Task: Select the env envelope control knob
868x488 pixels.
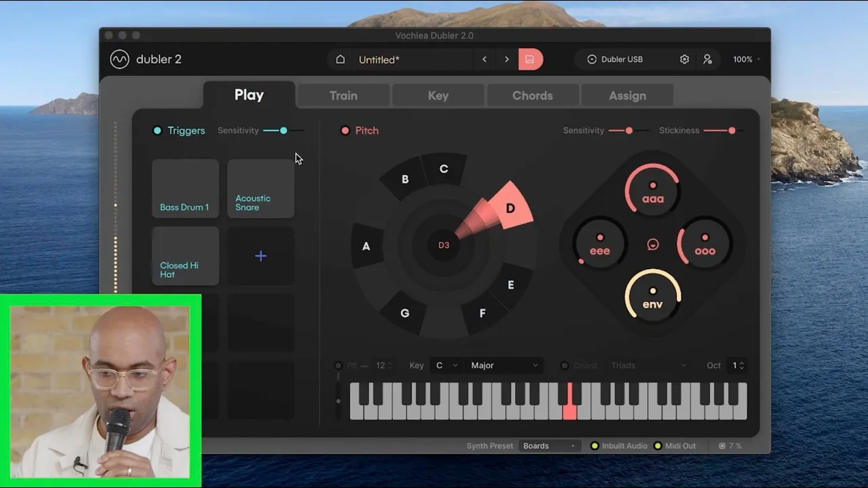Action: 652,296
